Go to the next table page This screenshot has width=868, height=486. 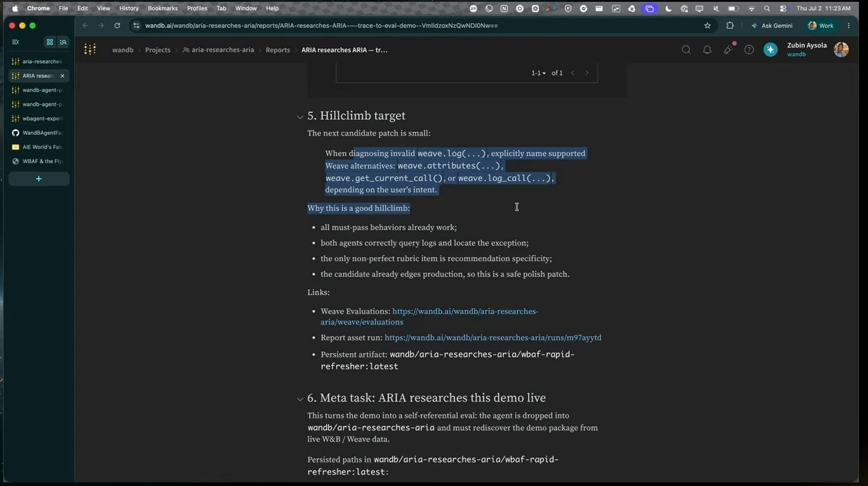pos(587,73)
